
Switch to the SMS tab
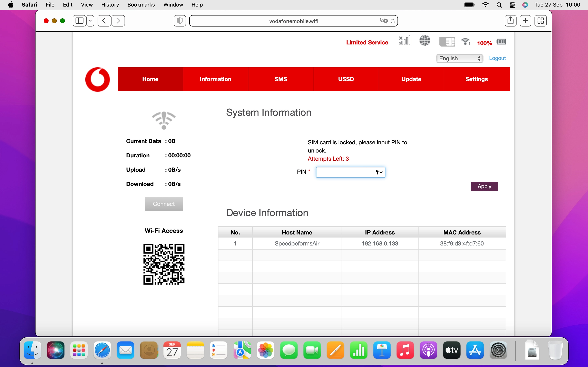(x=281, y=79)
